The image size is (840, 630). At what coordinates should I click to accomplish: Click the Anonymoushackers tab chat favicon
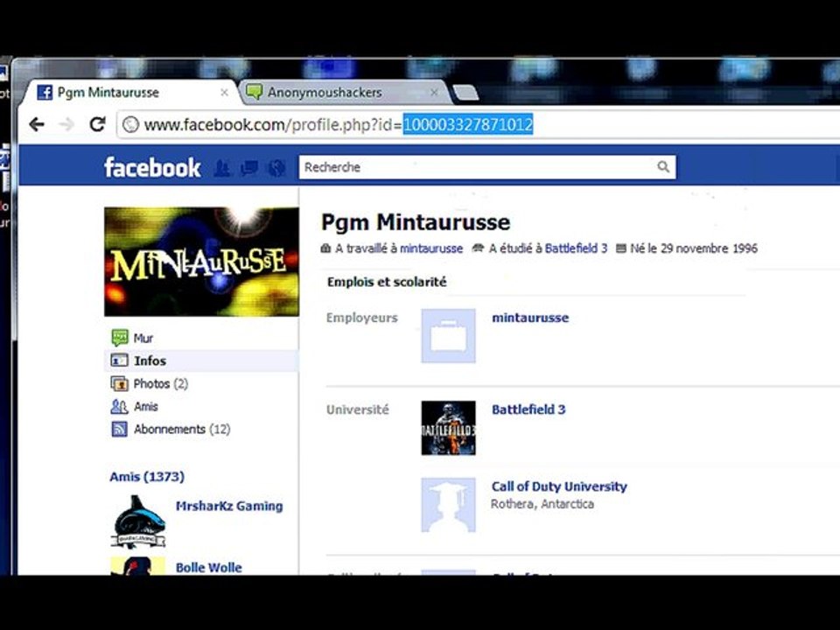[254, 92]
